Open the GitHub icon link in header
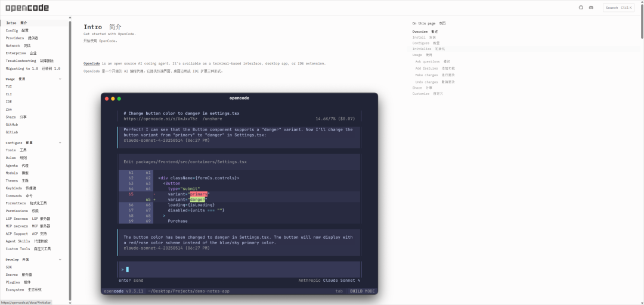644x305 pixels. point(581,8)
